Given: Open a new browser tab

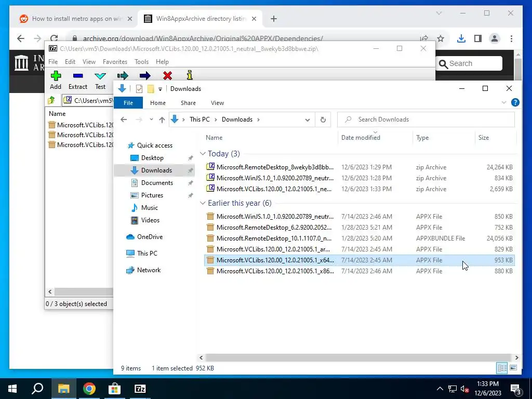Looking at the screenshot, I should click(274, 19).
